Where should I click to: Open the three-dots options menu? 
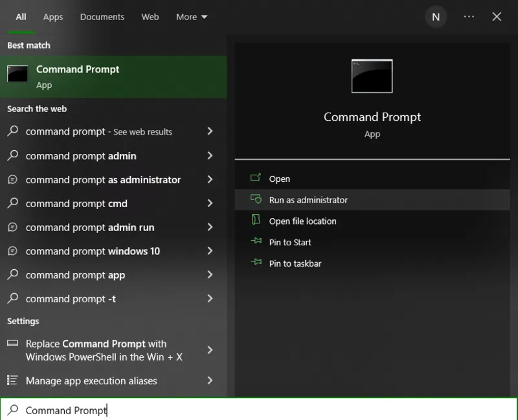pyautogui.click(x=469, y=17)
